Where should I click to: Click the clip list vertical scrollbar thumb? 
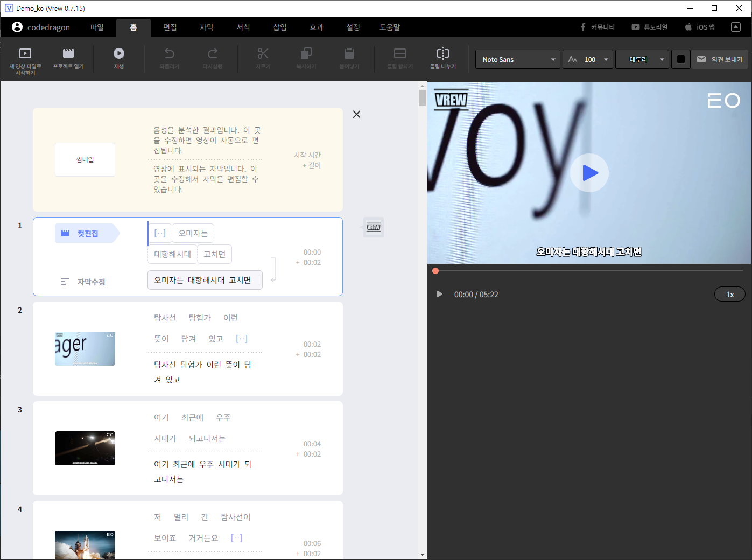(x=422, y=99)
